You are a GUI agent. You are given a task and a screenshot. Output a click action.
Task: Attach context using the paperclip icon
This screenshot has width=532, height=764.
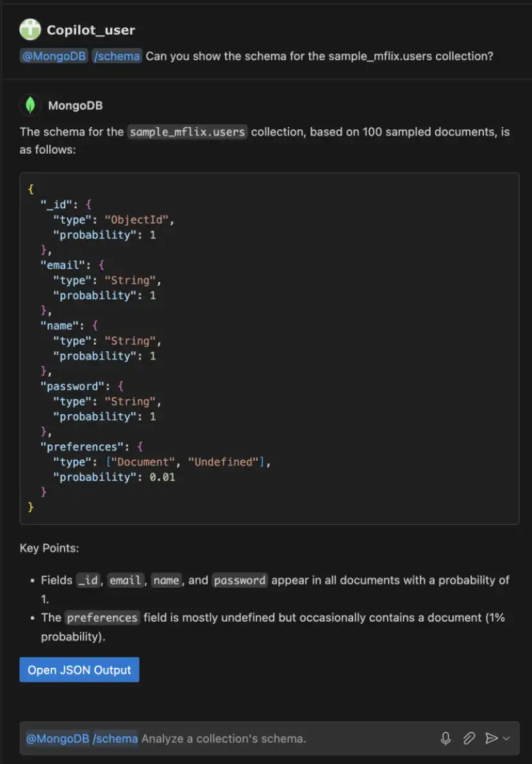(x=469, y=738)
